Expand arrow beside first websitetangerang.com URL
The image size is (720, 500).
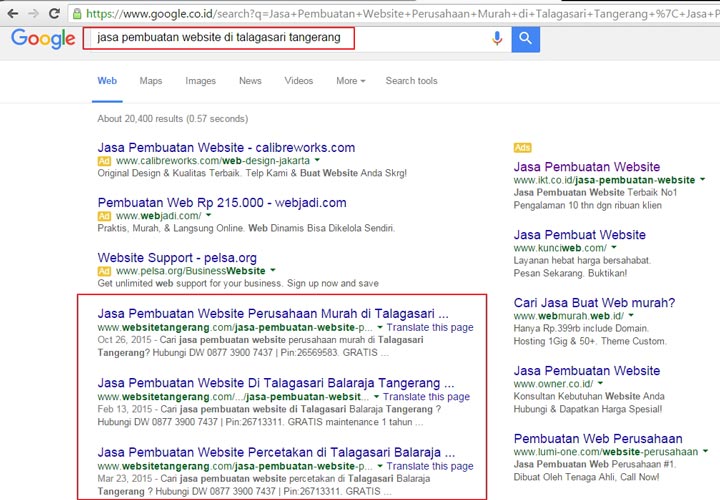380,327
